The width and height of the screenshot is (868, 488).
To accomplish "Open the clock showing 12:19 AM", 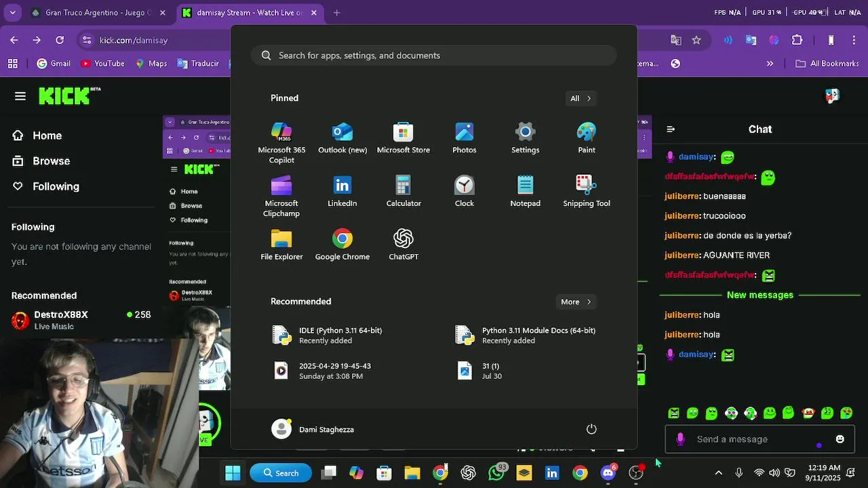I will [x=825, y=473].
